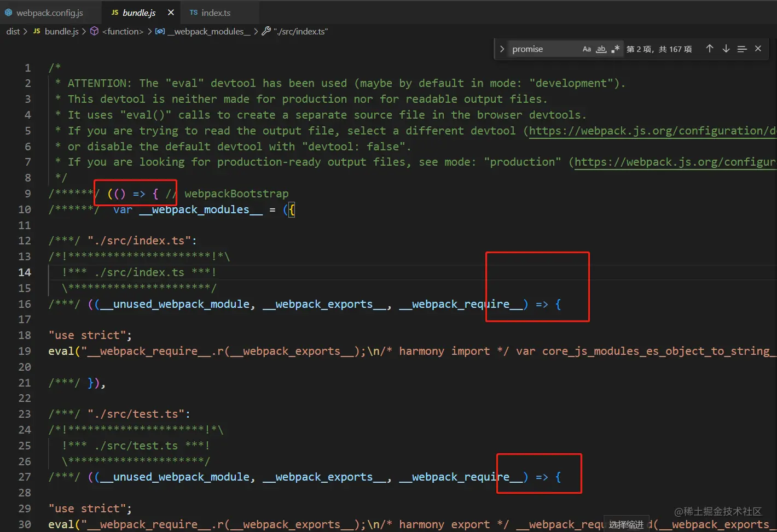Open the "./src/index.ts" breadcrumb
777x532 pixels.
[300, 32]
